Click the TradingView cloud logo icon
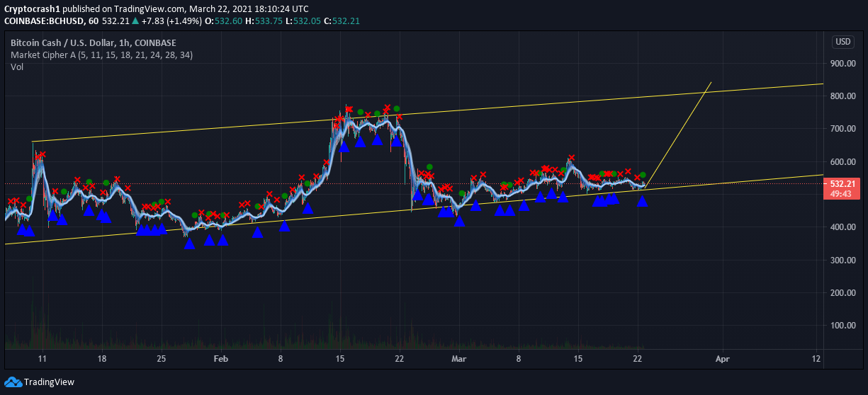Screen dimensions: 868x395 13,382
